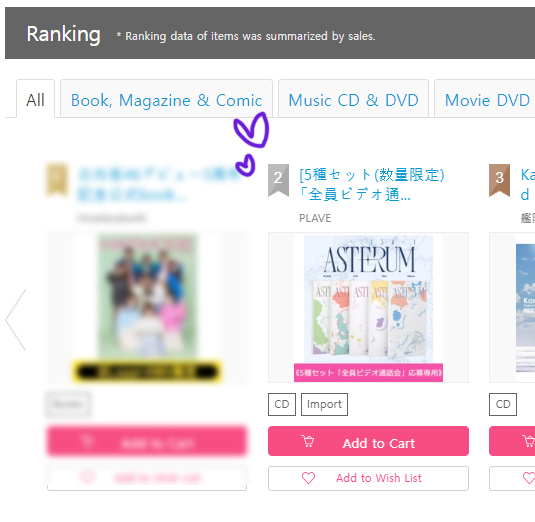535x522 pixels.
Task: Select the All ranking tab
Action: point(35,99)
